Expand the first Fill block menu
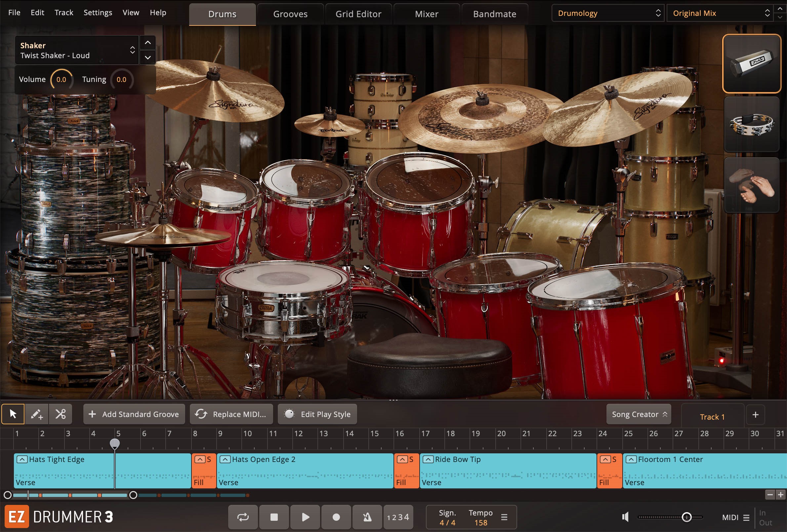This screenshot has height=532, width=787. (x=200, y=459)
